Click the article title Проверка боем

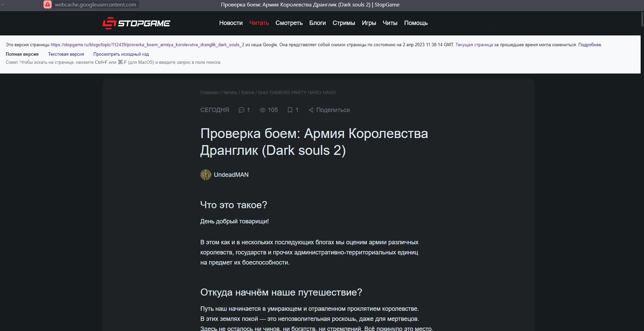314,142
